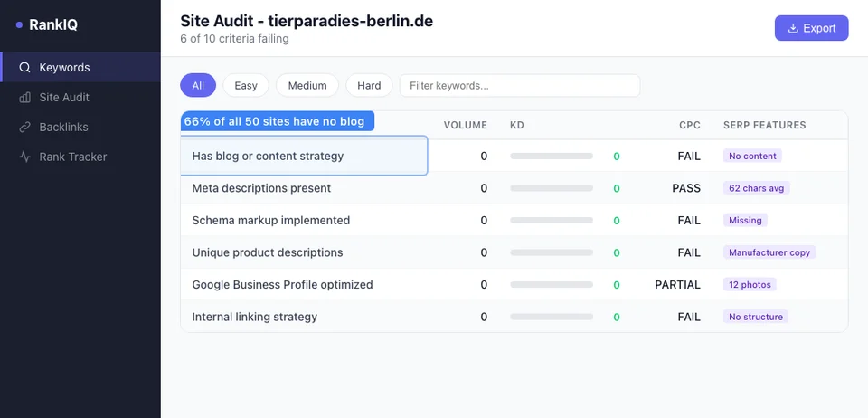Click KD bar in 'Has blog' row
The image size is (868, 418).
click(x=552, y=157)
